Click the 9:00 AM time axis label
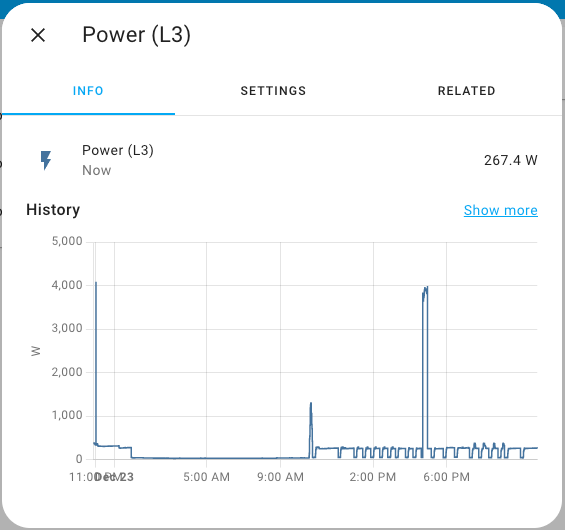Viewport: 565px width, 530px height. click(280, 477)
